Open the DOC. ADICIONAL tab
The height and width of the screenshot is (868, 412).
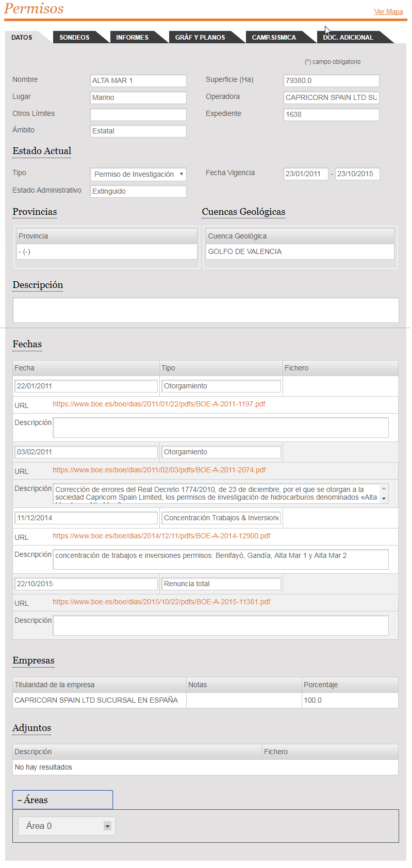(348, 38)
